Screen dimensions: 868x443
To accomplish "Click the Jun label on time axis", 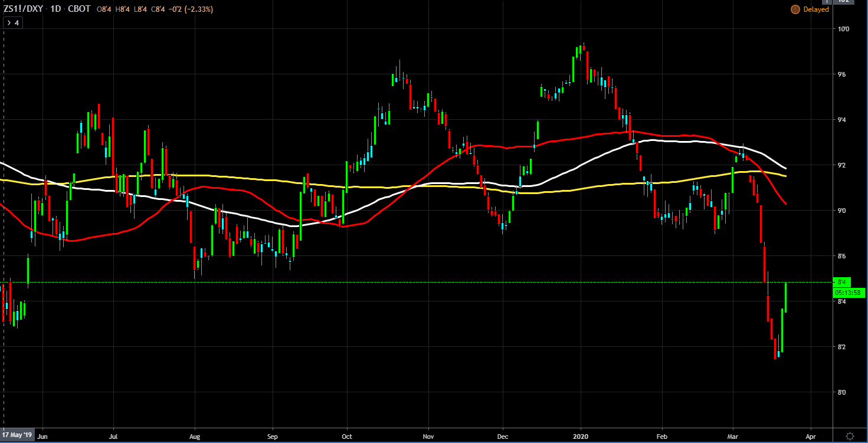I will pos(42,438).
